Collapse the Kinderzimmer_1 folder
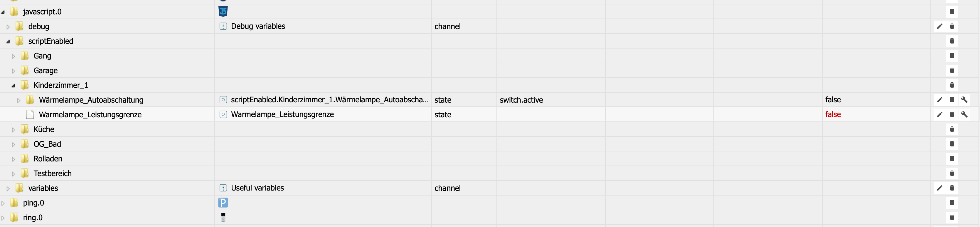 point(13,86)
